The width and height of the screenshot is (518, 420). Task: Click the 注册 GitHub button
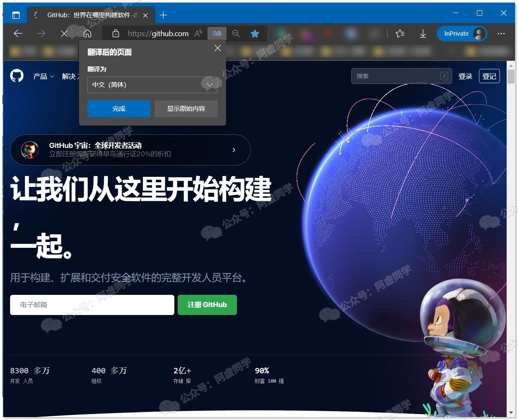click(x=207, y=305)
